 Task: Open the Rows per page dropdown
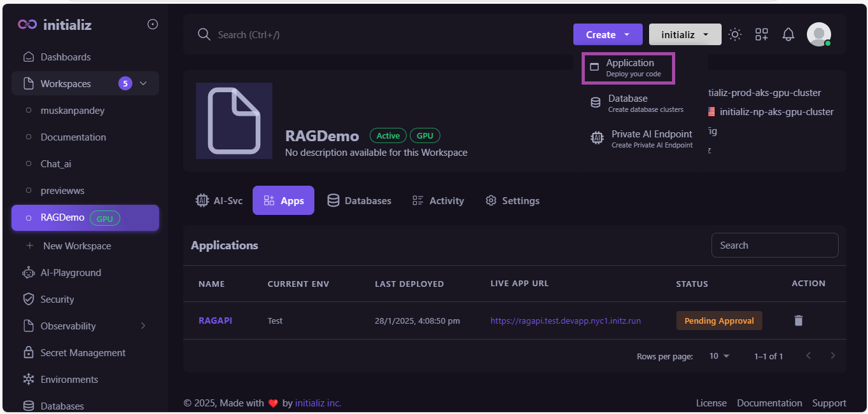tap(719, 356)
